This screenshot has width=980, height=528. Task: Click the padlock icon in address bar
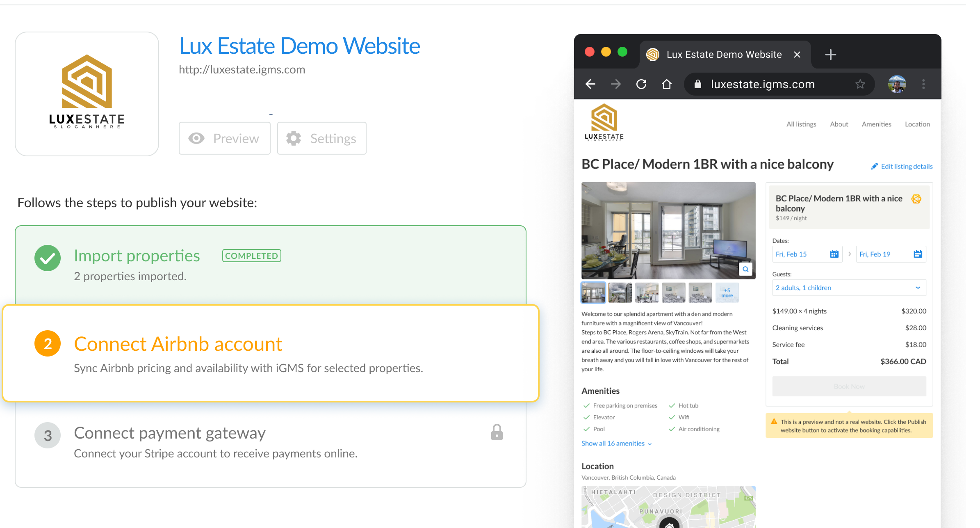coord(697,84)
